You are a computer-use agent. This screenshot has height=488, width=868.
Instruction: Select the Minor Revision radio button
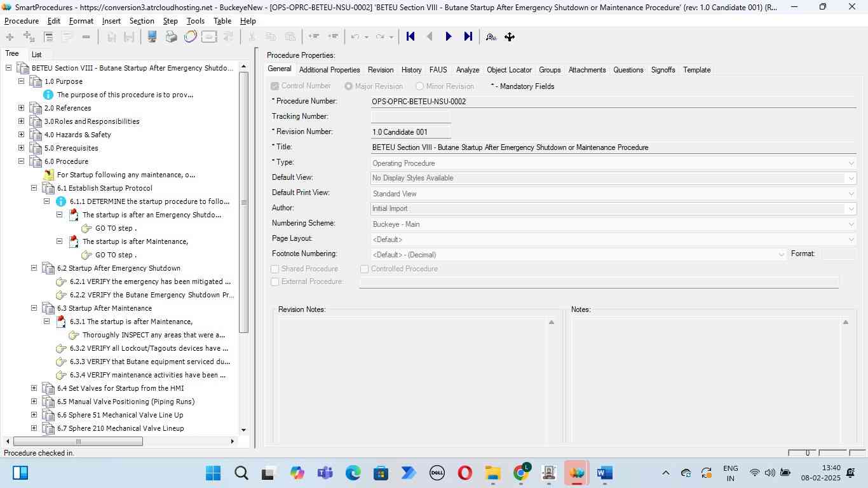[419, 86]
